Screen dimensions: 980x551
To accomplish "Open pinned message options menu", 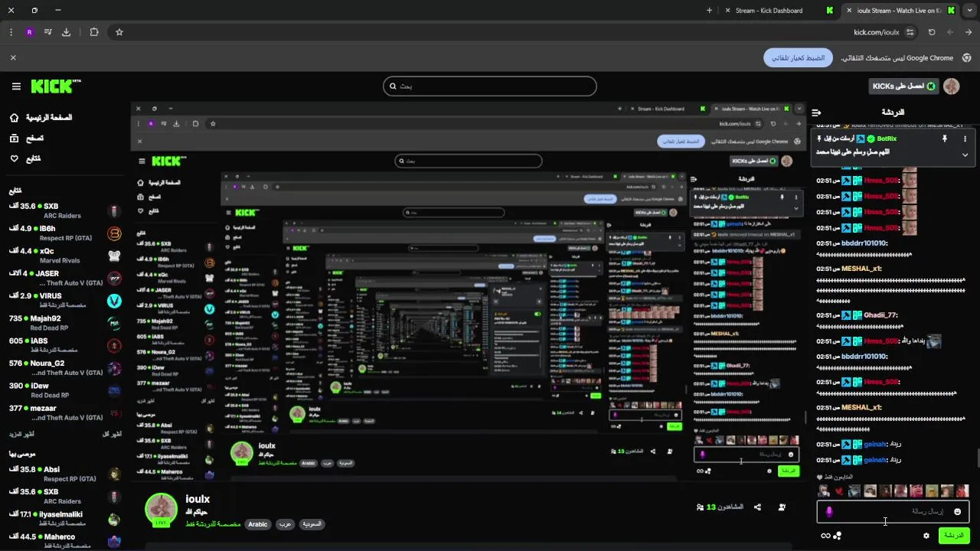I will (965, 139).
